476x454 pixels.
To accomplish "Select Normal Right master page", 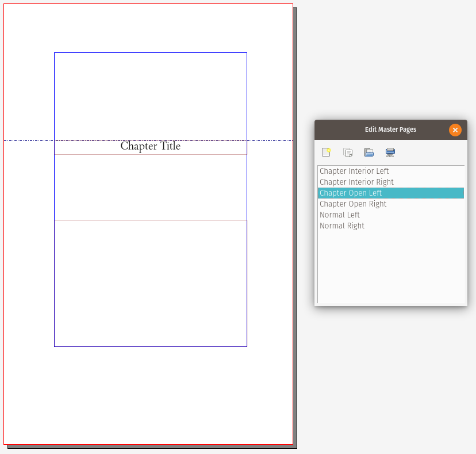I will 391,226.
